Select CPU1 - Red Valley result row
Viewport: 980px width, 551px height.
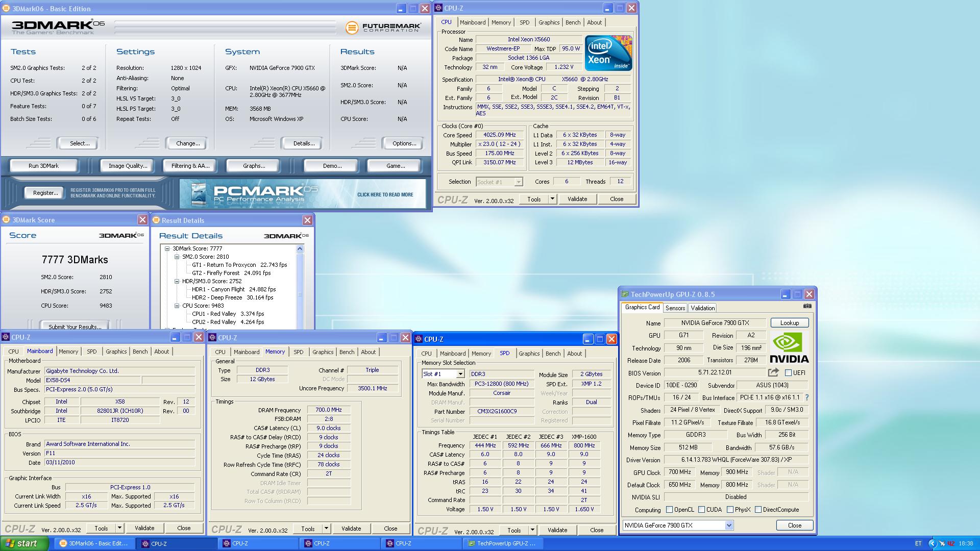click(x=228, y=314)
